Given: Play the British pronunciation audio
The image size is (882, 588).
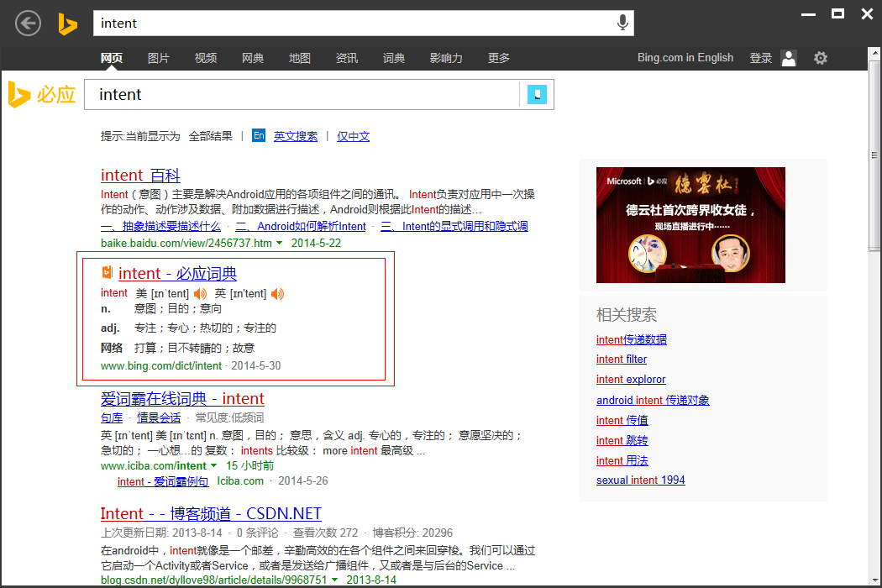Looking at the screenshot, I should coord(277,294).
